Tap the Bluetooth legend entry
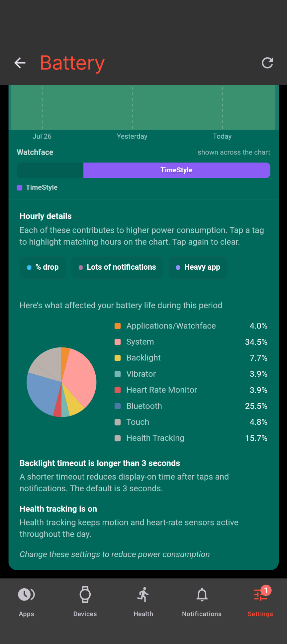 tap(191, 406)
